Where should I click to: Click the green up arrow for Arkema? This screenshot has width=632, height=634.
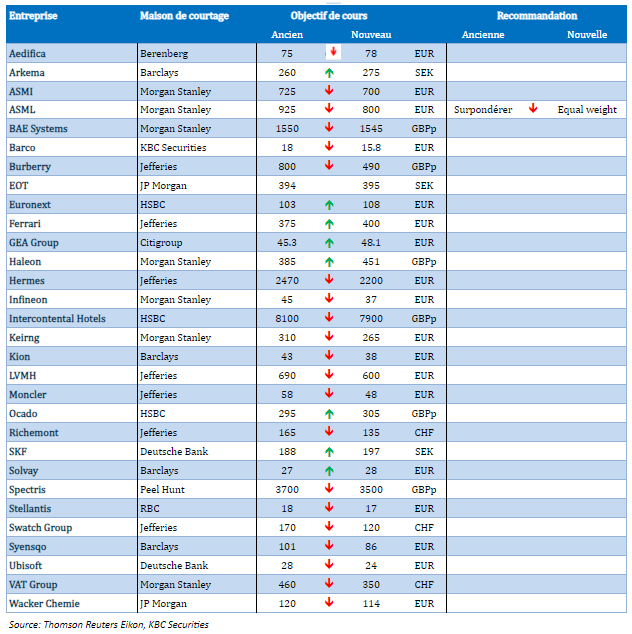point(329,72)
